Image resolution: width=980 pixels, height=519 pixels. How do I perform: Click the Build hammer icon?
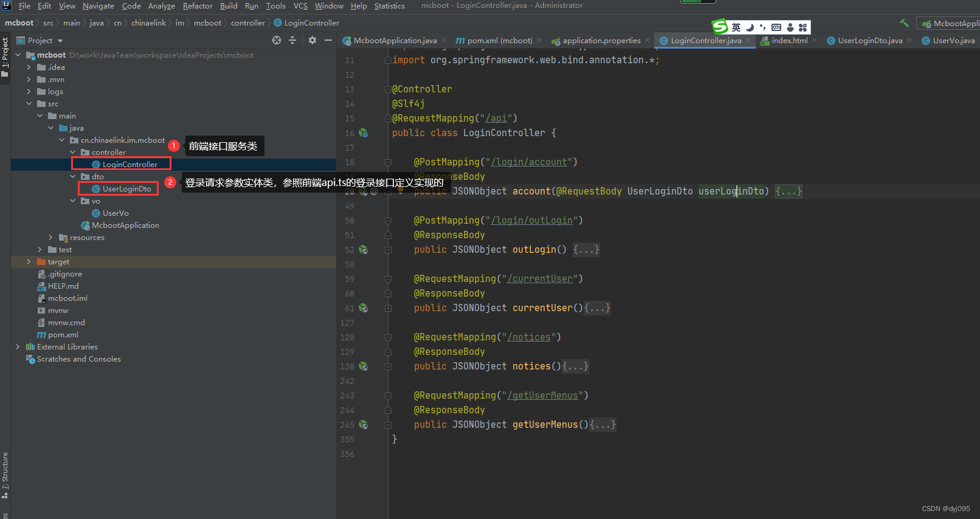point(904,23)
